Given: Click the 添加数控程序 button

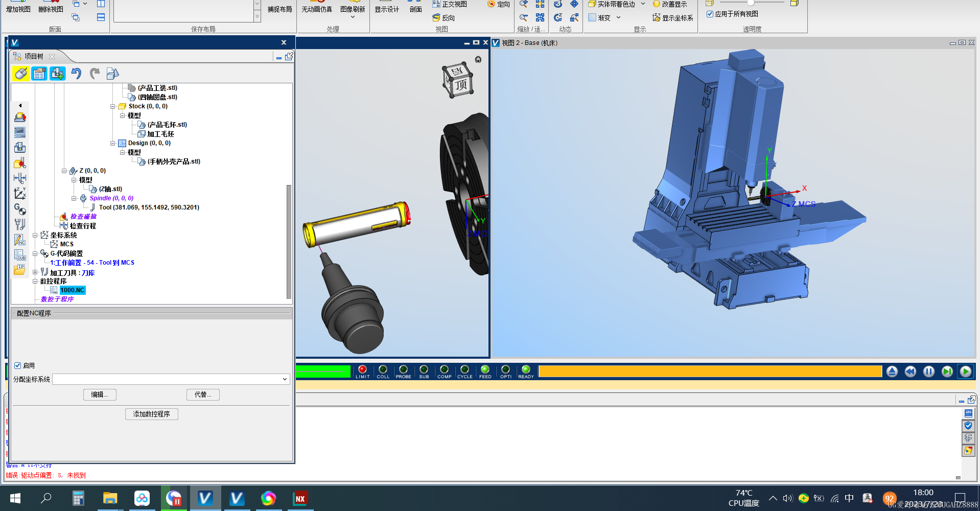Looking at the screenshot, I should pos(152,414).
